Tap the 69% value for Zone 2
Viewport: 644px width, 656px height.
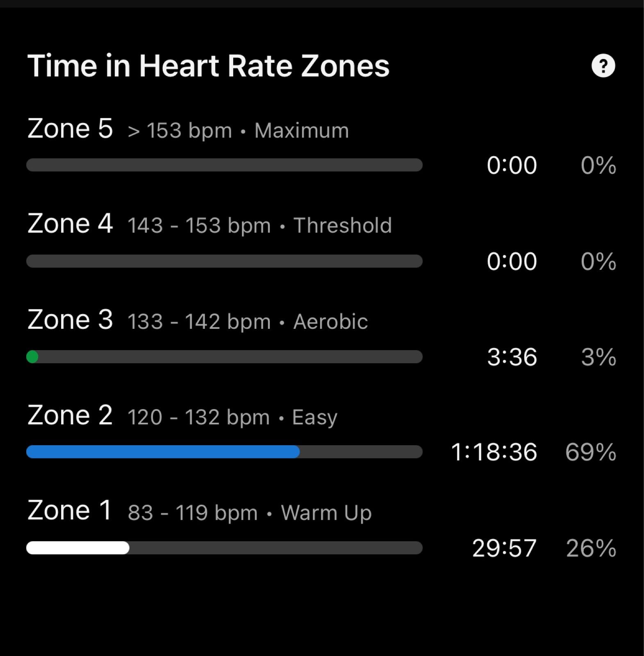(x=590, y=452)
